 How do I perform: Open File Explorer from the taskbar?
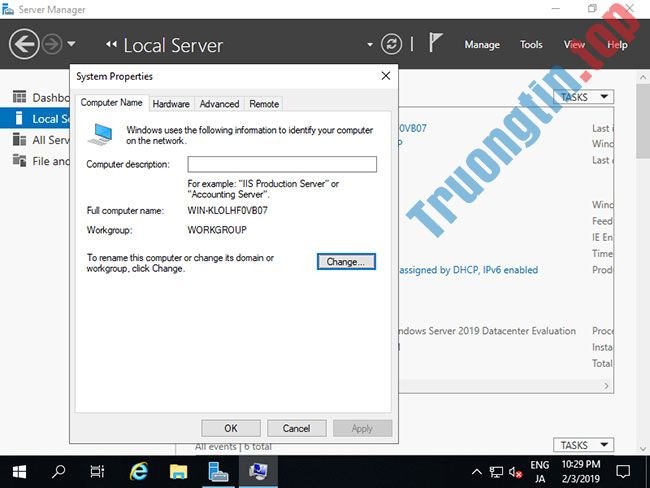(178, 471)
